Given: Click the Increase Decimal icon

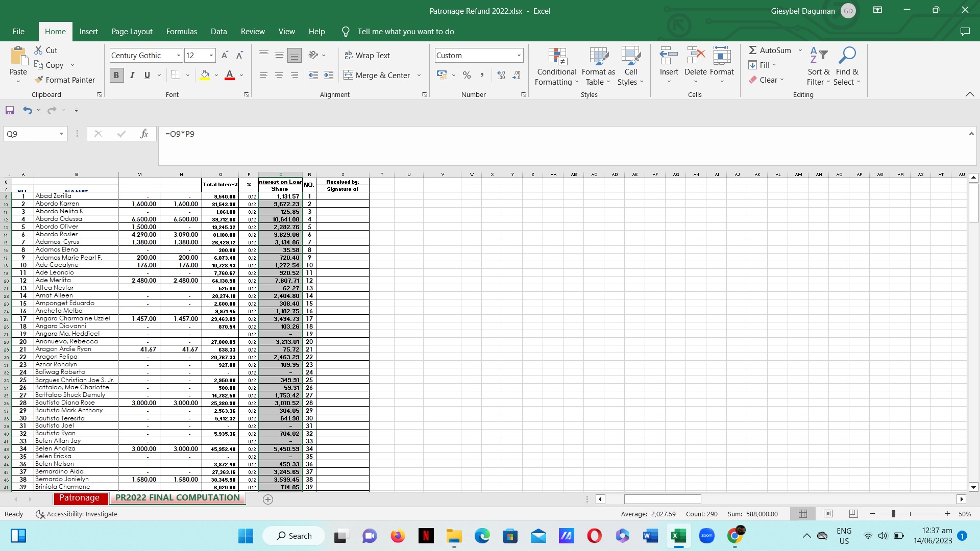Looking at the screenshot, I should pos(501,76).
